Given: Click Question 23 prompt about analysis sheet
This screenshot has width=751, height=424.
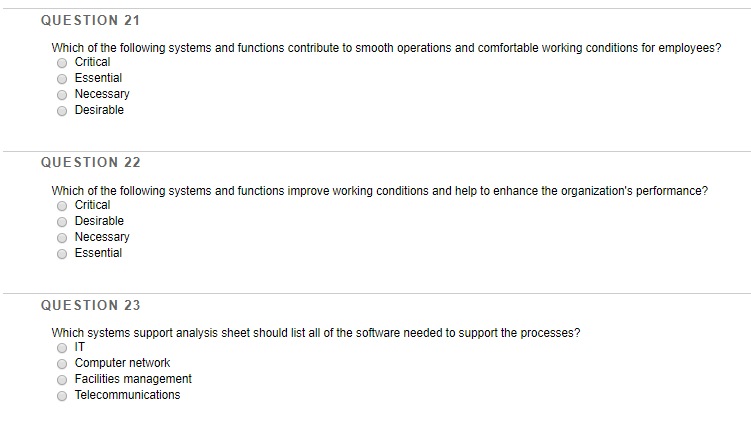Looking at the screenshot, I should [x=316, y=333].
